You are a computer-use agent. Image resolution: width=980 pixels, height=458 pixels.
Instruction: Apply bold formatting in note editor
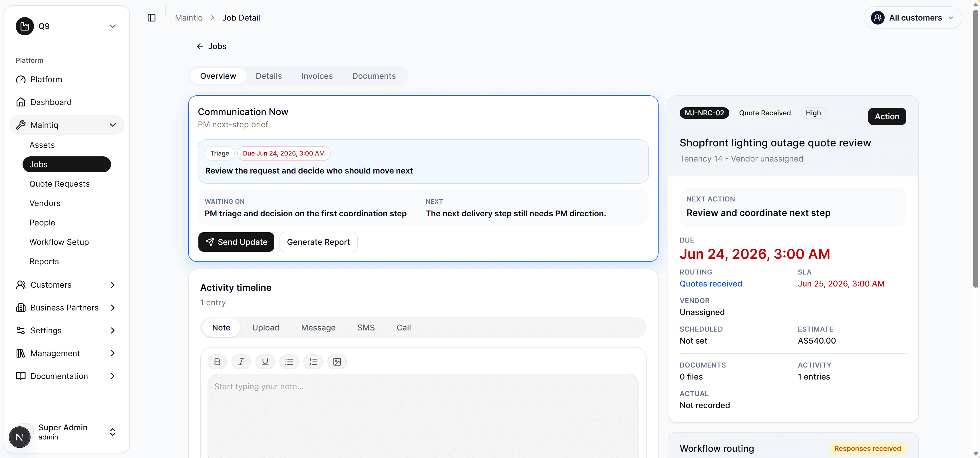point(217,362)
